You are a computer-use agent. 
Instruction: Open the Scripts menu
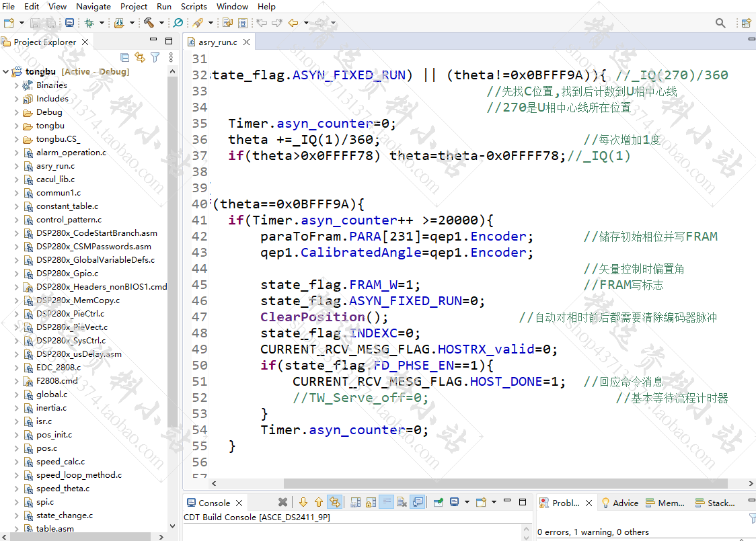pos(194,6)
